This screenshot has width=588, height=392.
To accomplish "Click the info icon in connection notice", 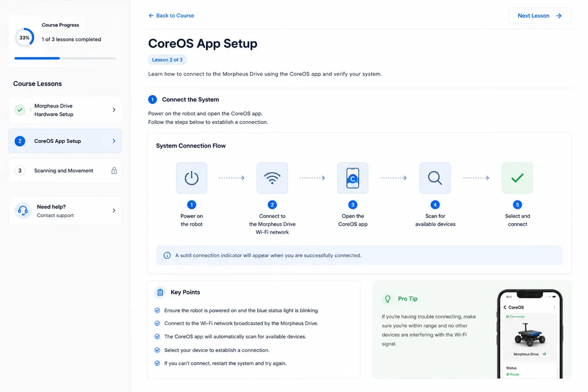I will pyautogui.click(x=167, y=256).
